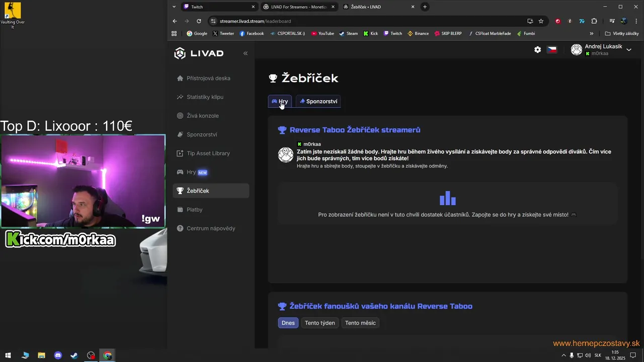Click install app icon in address bar
644x362 pixels.
[530, 21]
